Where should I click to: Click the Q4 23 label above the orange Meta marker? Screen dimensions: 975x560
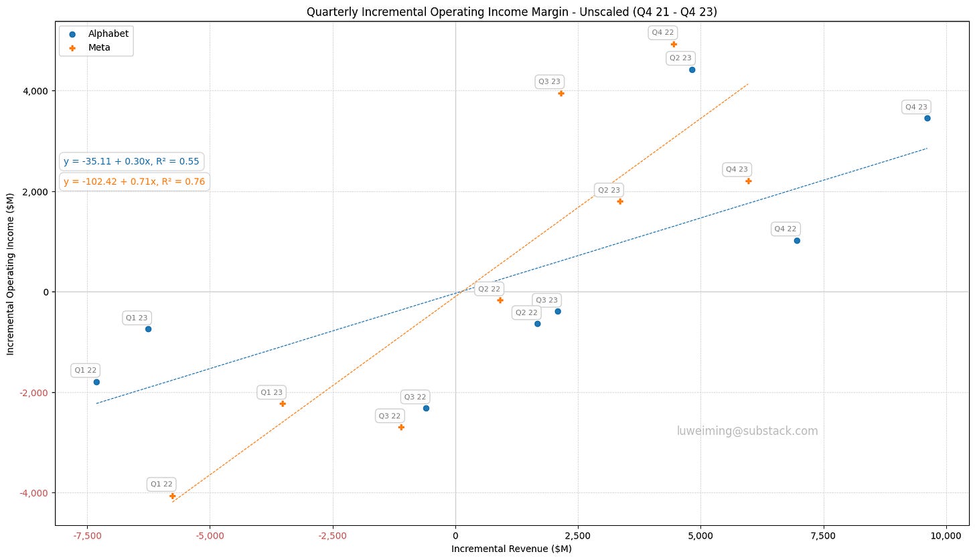(737, 169)
